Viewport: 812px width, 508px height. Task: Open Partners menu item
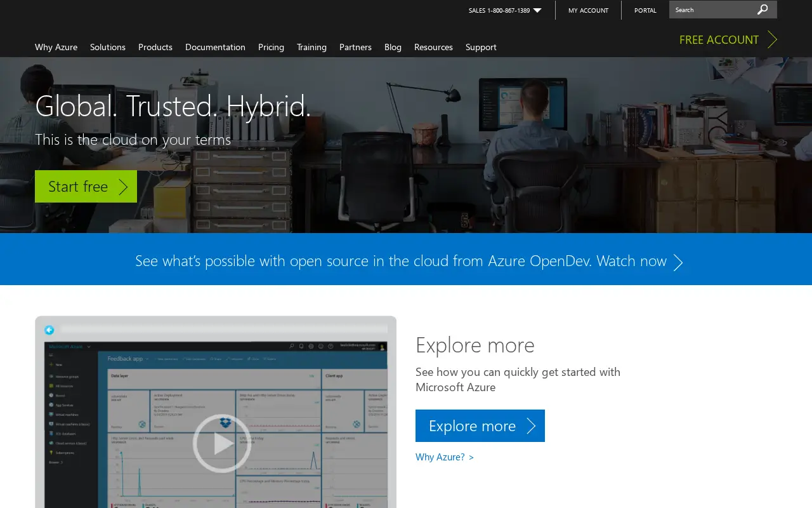(x=355, y=47)
